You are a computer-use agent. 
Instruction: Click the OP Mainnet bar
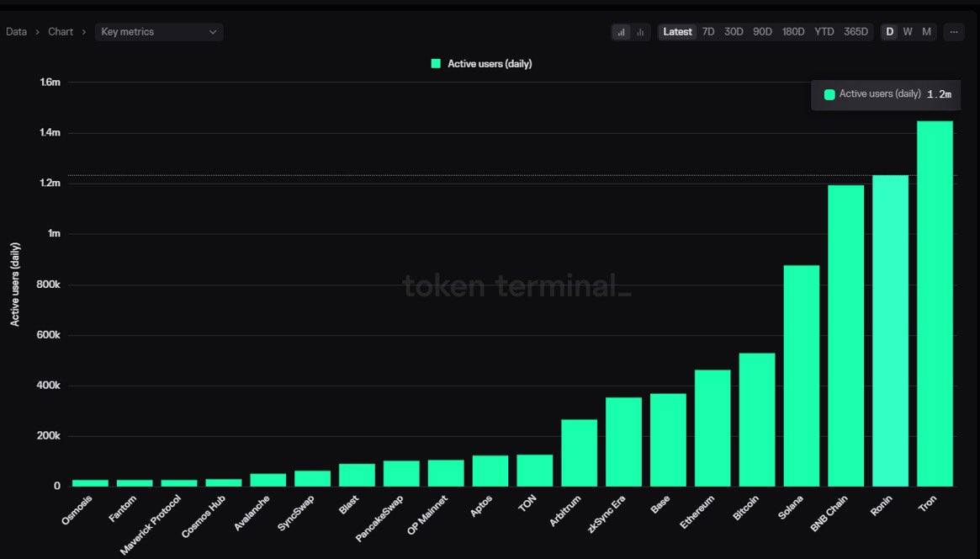click(446, 473)
